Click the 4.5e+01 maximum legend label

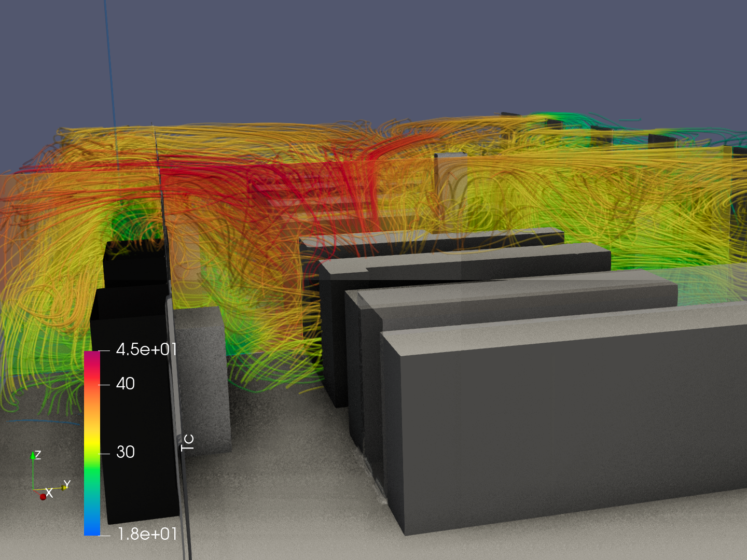[x=146, y=349]
